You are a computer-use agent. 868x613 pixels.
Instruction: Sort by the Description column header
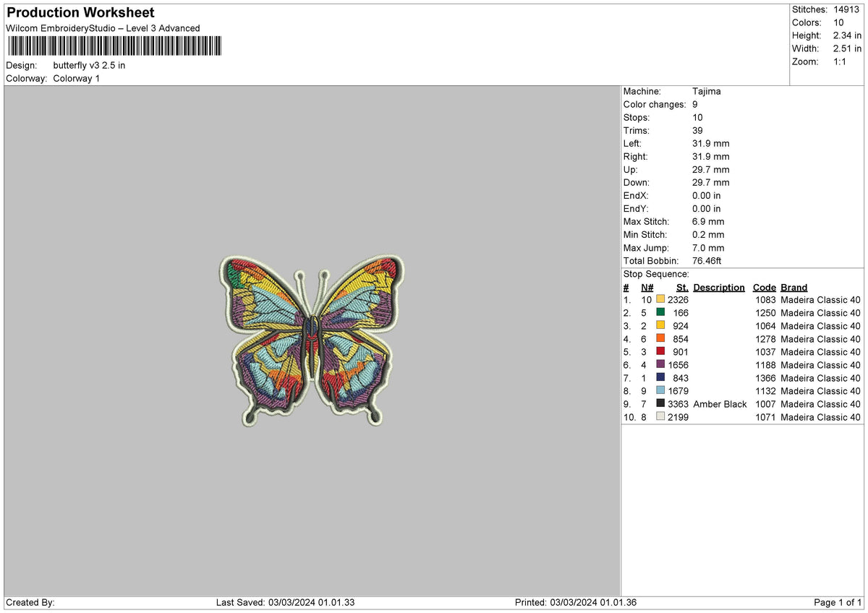click(719, 287)
